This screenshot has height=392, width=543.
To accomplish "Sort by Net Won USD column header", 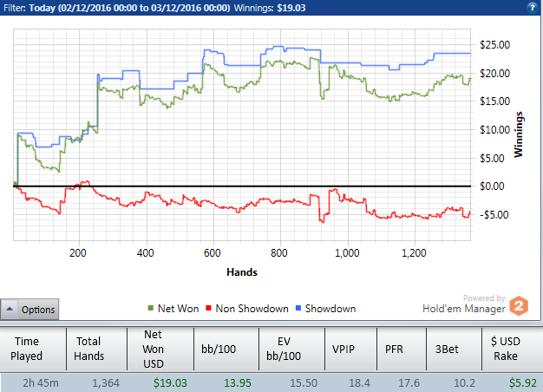I will pyautogui.click(x=160, y=349).
